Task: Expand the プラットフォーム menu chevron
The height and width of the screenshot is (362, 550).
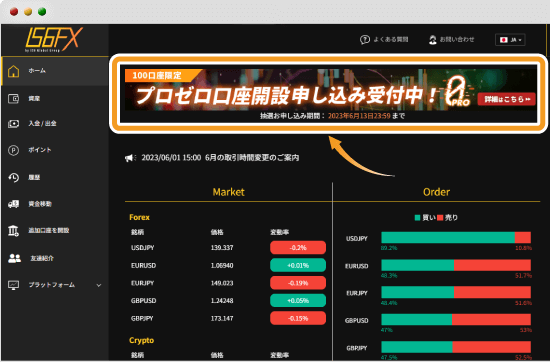Action: [99, 285]
